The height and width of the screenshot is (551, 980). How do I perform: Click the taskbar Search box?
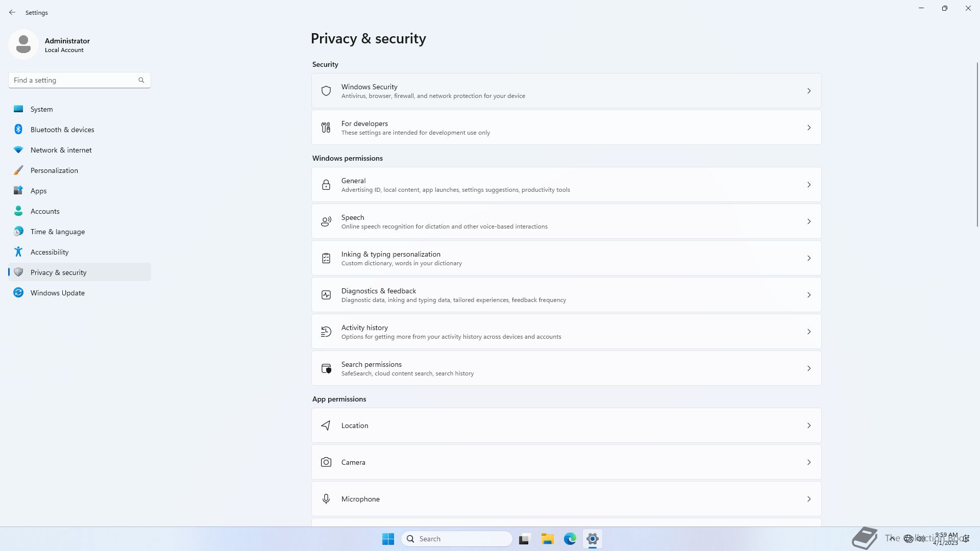(x=457, y=539)
